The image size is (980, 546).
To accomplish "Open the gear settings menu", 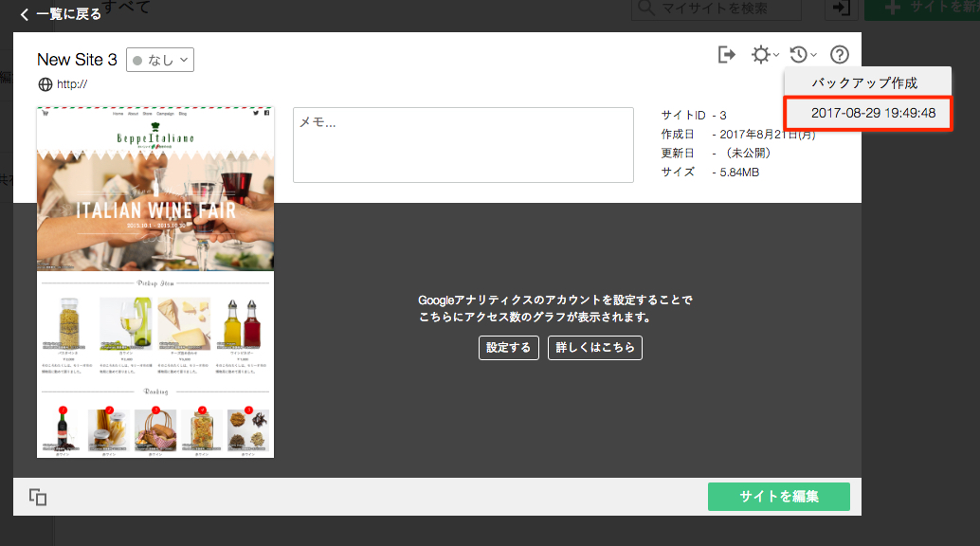I will [764, 55].
